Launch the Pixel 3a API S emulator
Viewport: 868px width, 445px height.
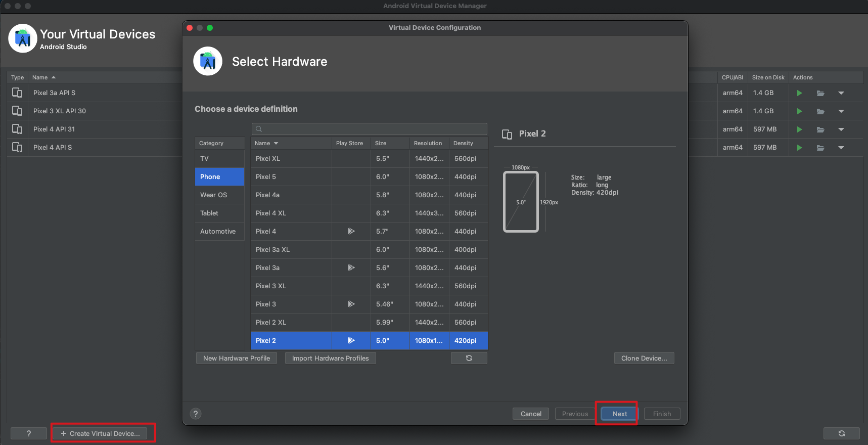(x=799, y=93)
